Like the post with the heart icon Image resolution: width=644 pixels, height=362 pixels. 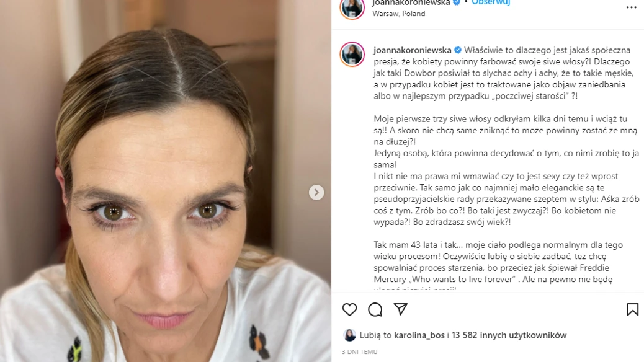pyautogui.click(x=349, y=309)
